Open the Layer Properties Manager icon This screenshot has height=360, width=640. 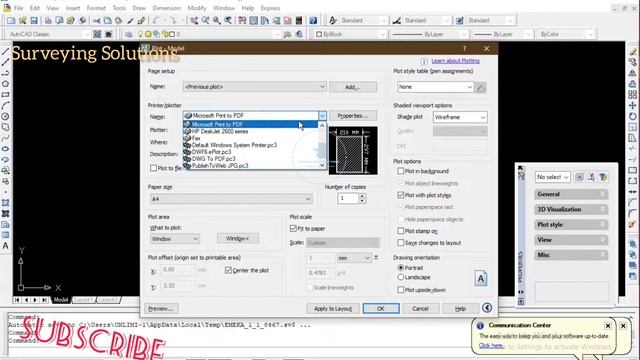129,34
